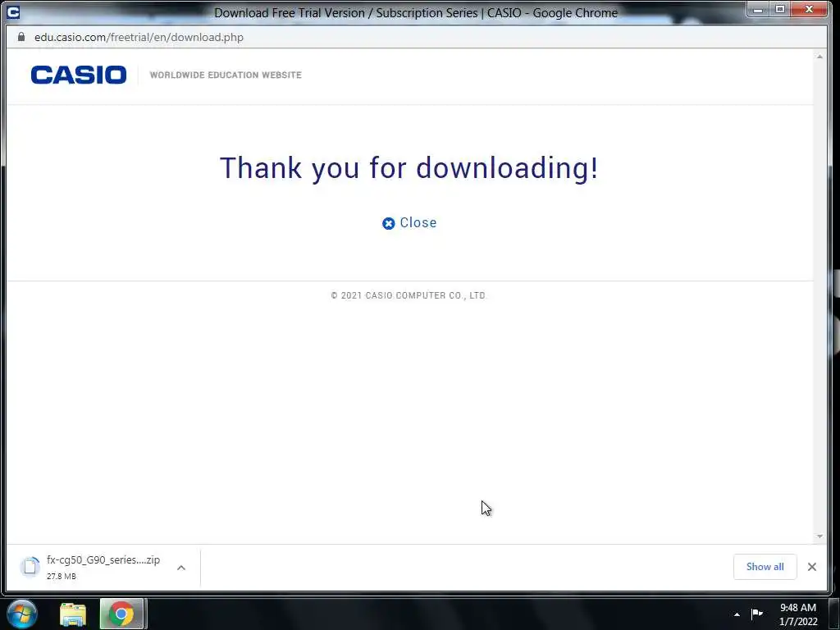
Task: Click Show all downloads button
Action: point(765,567)
